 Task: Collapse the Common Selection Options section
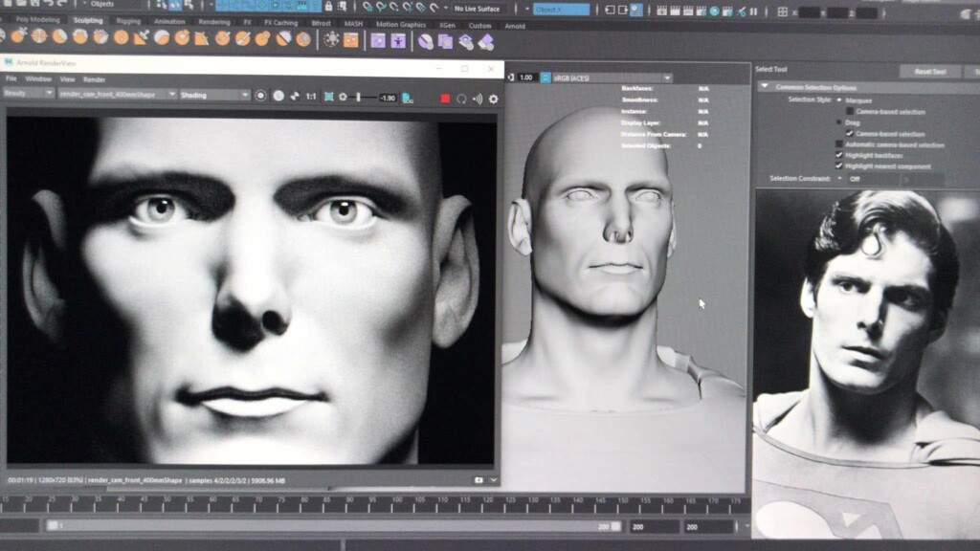[765, 86]
